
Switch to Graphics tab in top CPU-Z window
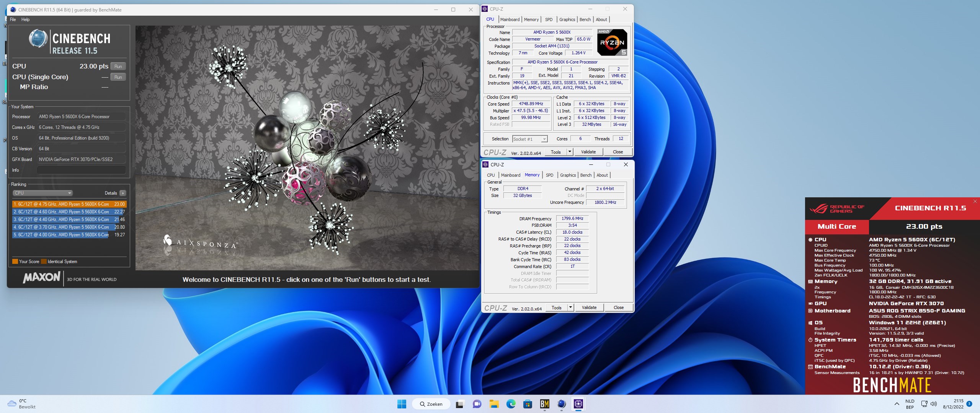(x=567, y=20)
